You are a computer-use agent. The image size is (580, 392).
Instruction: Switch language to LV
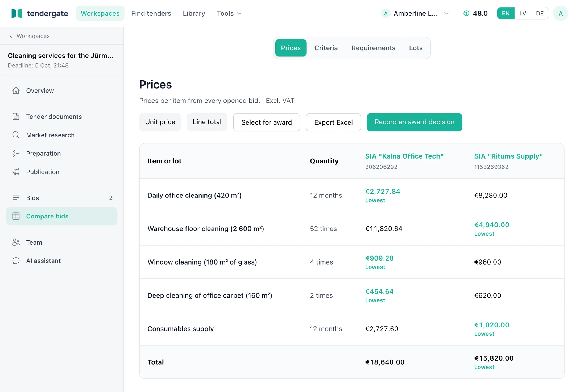pyautogui.click(x=523, y=13)
